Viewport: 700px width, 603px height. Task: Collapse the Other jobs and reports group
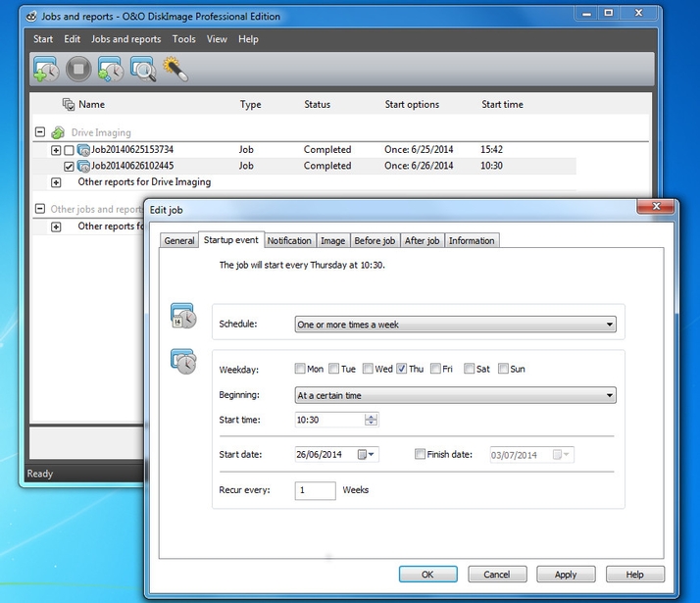40,209
